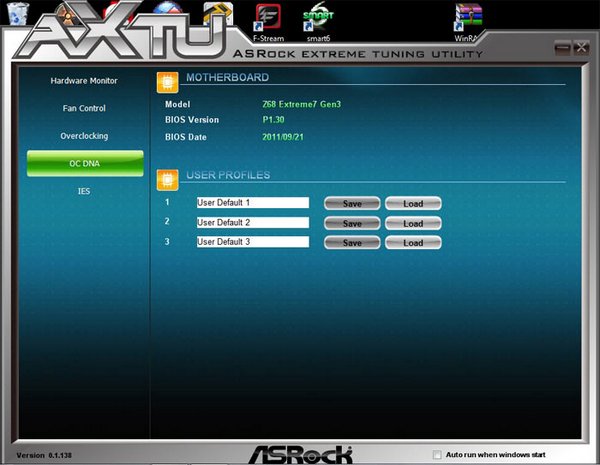Save profile User Default 1
This screenshot has height=465, width=600.
(x=352, y=204)
